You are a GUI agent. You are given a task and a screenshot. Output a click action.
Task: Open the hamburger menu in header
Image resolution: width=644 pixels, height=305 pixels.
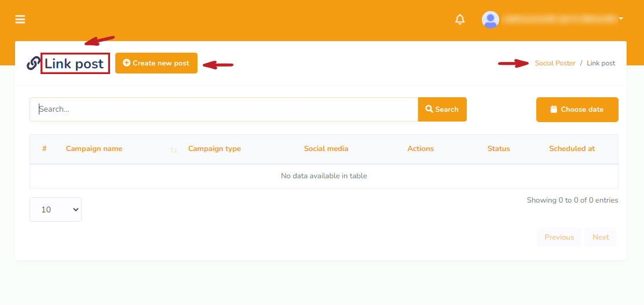point(20,19)
